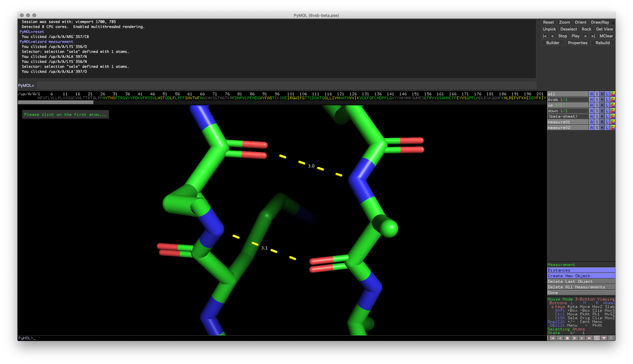Toggle the beta-sheet selection on or off
The height and width of the screenshot is (364, 633).
tap(568, 116)
